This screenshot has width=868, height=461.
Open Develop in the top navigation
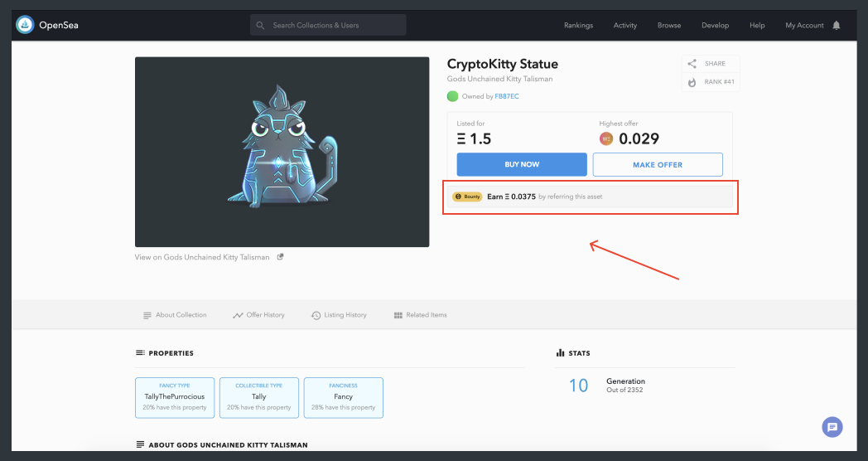tap(716, 26)
